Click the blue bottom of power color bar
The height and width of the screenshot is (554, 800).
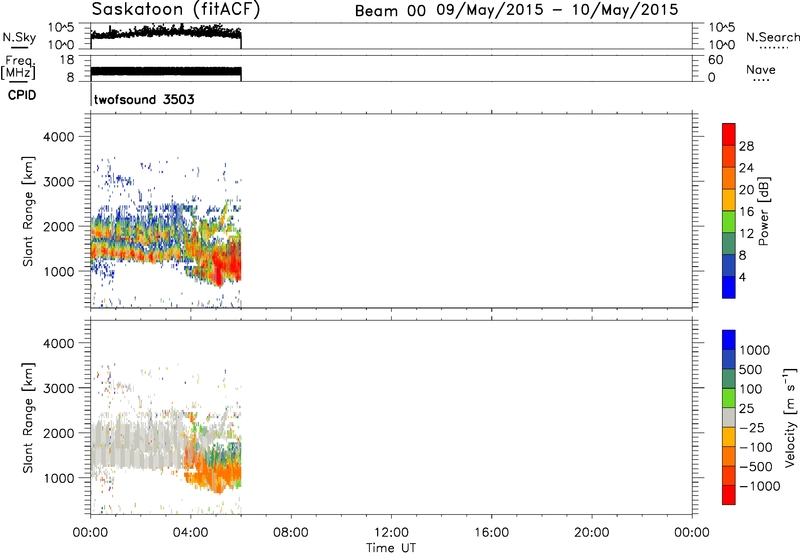(728, 287)
